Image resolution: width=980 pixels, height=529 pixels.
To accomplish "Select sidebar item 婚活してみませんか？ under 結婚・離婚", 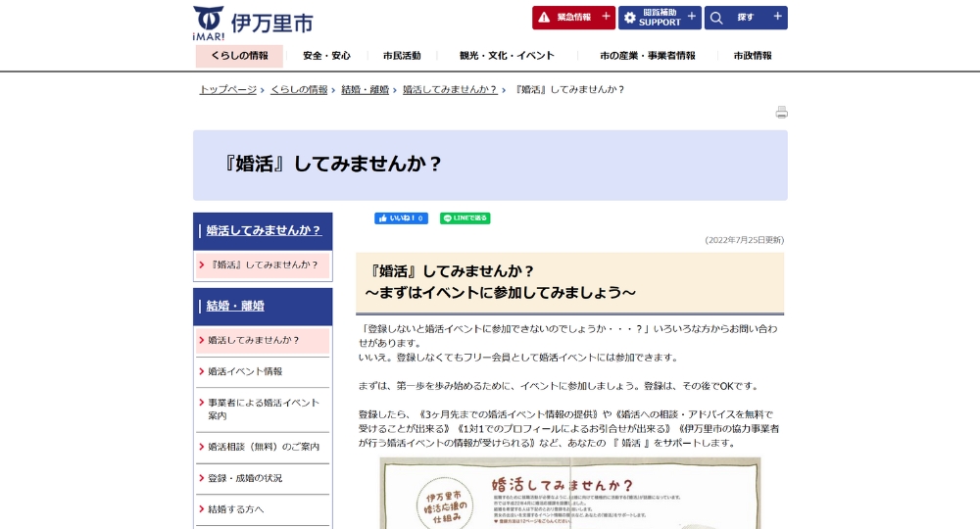I will [x=263, y=340].
